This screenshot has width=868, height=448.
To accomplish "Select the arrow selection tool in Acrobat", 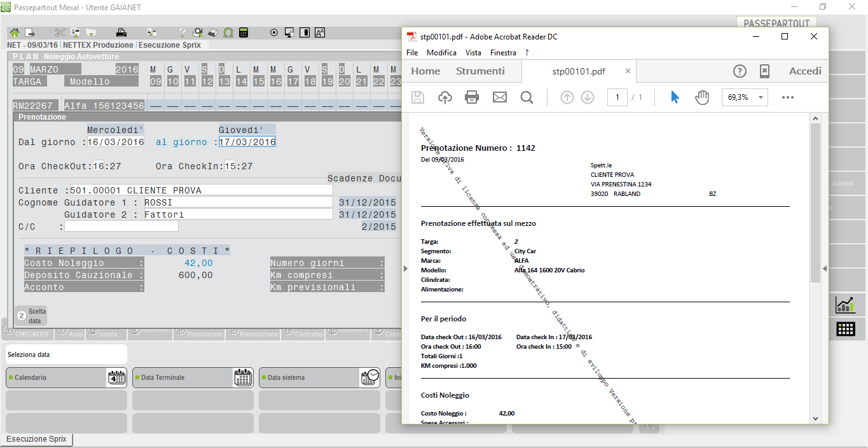I will (x=675, y=97).
